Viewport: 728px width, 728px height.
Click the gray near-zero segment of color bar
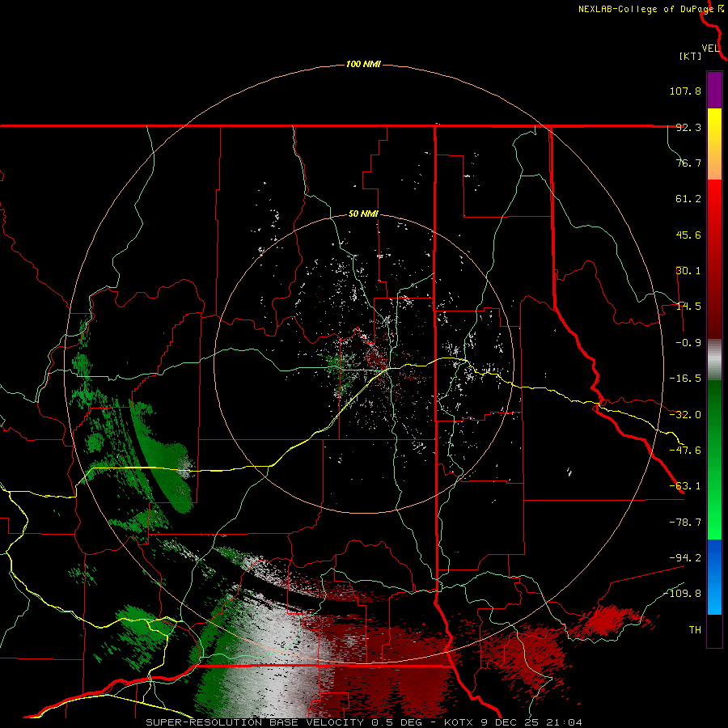pos(714,360)
